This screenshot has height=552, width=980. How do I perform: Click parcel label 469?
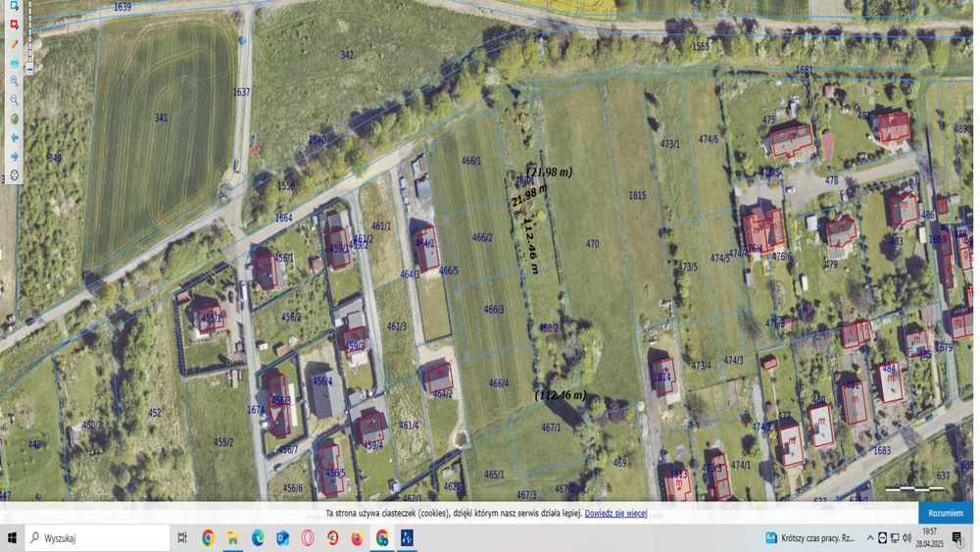(619, 463)
